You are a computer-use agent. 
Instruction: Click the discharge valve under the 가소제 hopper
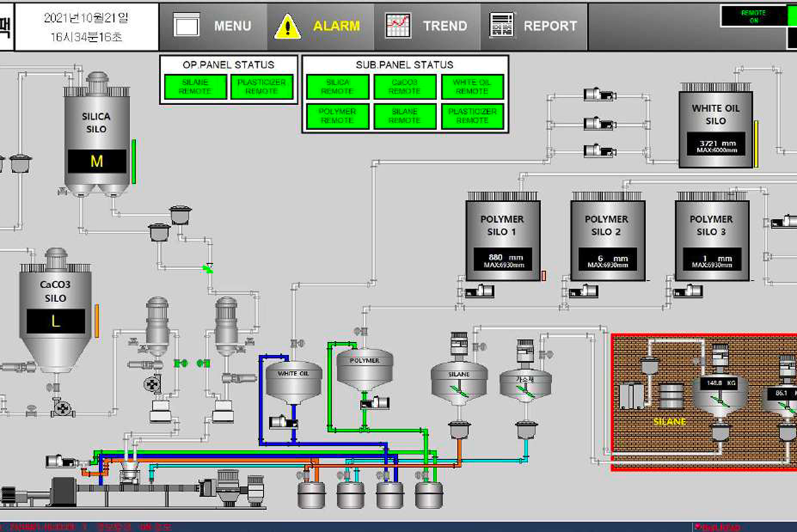click(526, 430)
